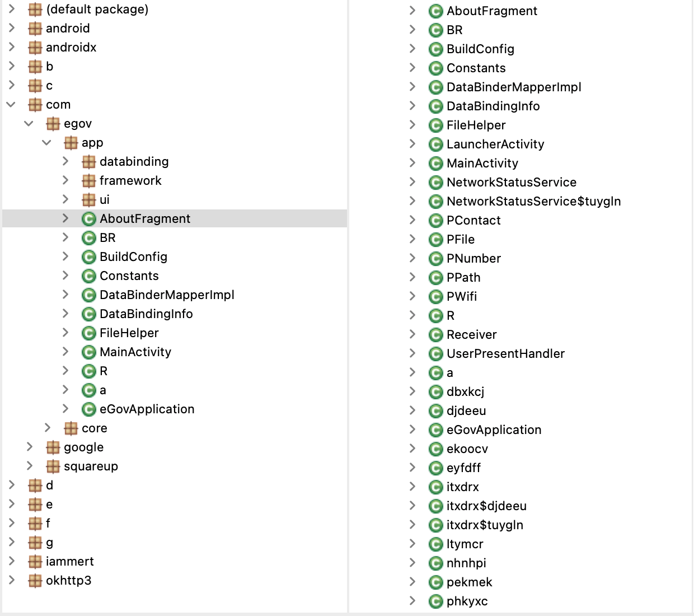Viewport: 694px width, 616px height.
Task: Expand the google package node
Action: coord(30,447)
